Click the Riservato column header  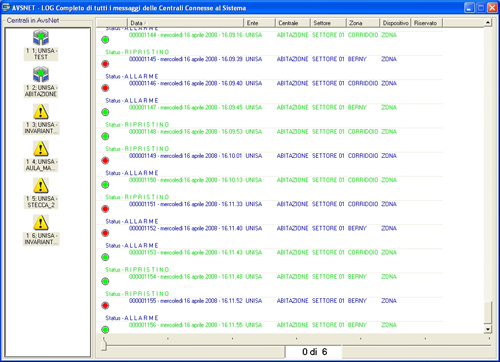click(x=427, y=23)
